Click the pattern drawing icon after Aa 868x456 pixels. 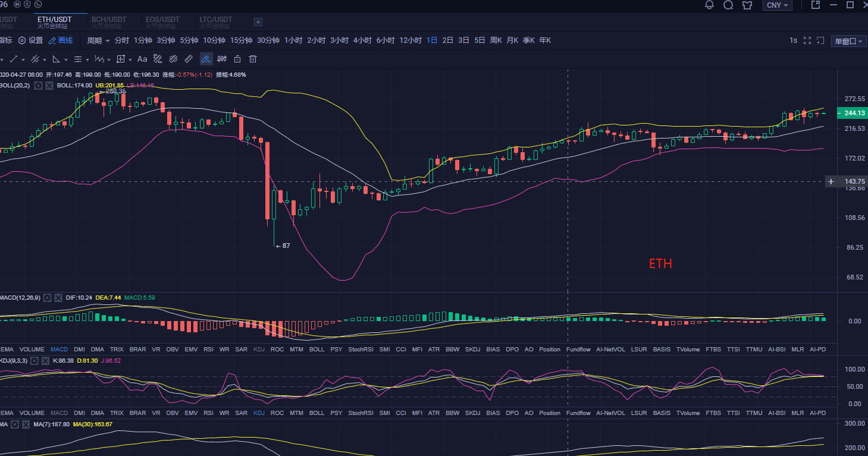point(158,59)
